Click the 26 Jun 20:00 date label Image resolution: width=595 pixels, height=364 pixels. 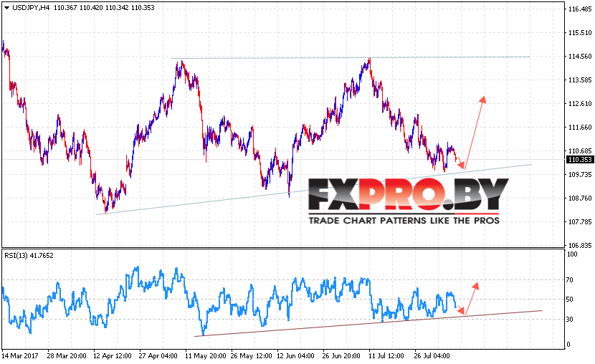(341, 356)
